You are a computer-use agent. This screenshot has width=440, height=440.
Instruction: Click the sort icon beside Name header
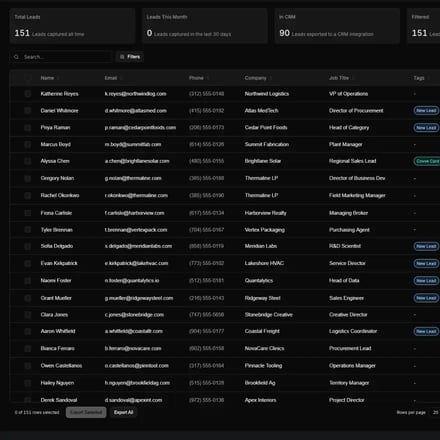58,78
